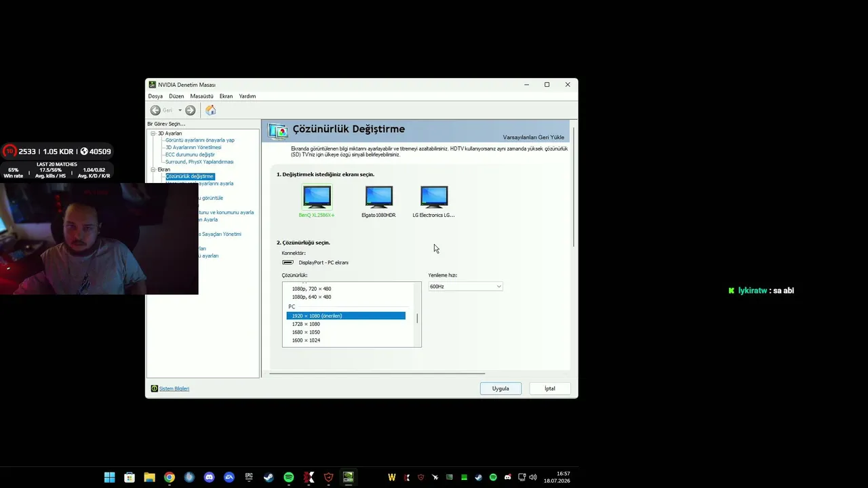The image size is (868, 488).
Task: Click the Uygula button
Action: [x=500, y=388]
